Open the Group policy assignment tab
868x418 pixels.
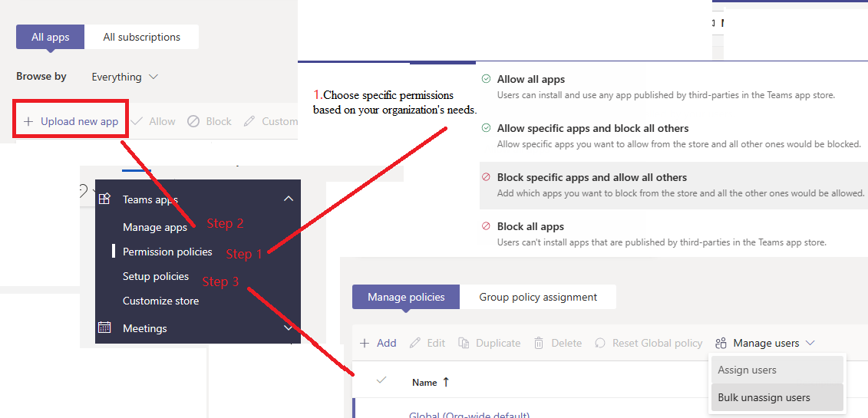[x=538, y=297]
